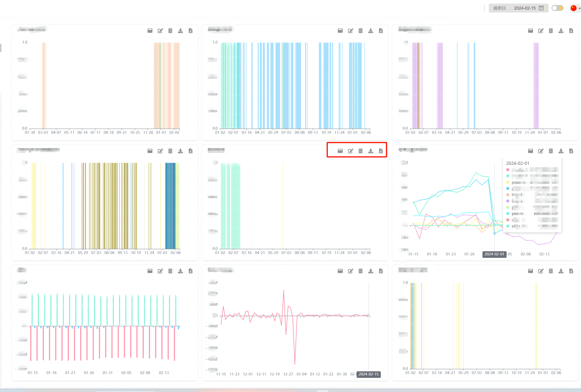581x392 pixels.
Task: Delete the top-right purple bar chart card
Action: click(x=551, y=31)
